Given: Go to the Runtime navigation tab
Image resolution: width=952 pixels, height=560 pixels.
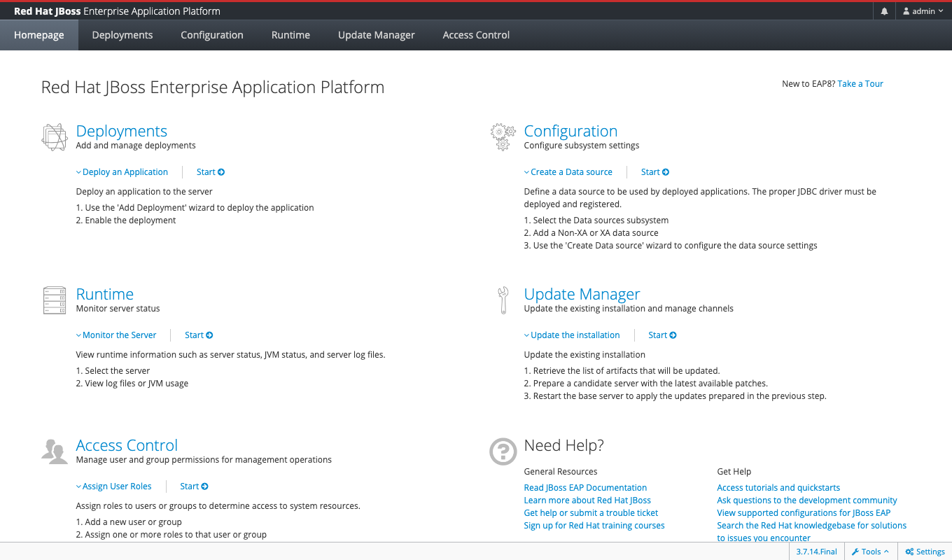Looking at the screenshot, I should tap(290, 35).
